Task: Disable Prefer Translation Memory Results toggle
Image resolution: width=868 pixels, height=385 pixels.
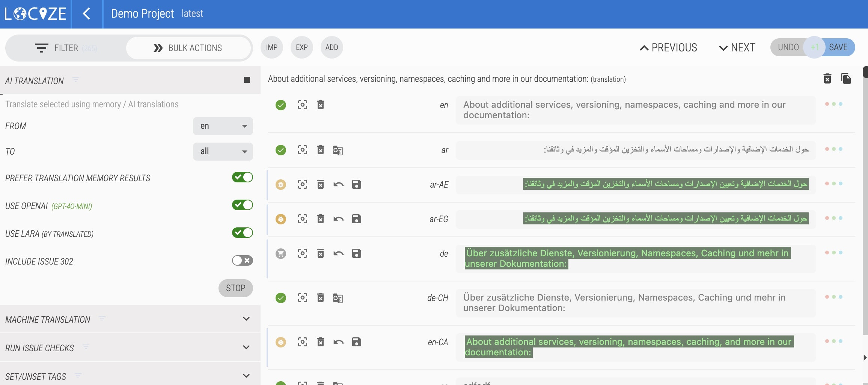Action: point(242,177)
